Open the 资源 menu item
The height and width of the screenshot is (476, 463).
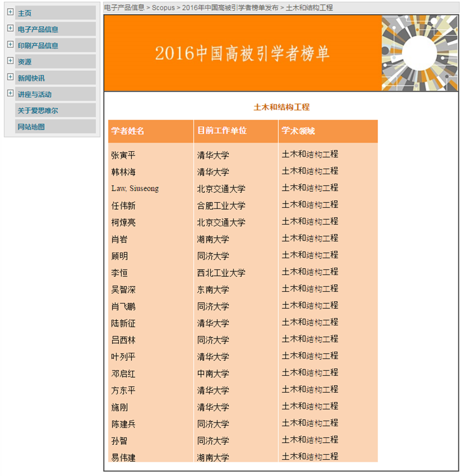tap(25, 62)
